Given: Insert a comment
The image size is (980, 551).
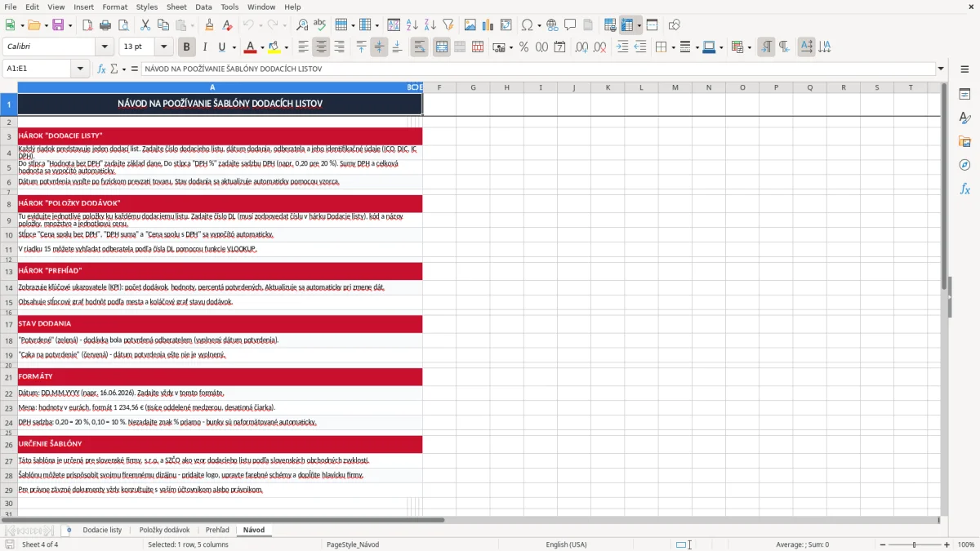Looking at the screenshot, I should pyautogui.click(x=570, y=25).
